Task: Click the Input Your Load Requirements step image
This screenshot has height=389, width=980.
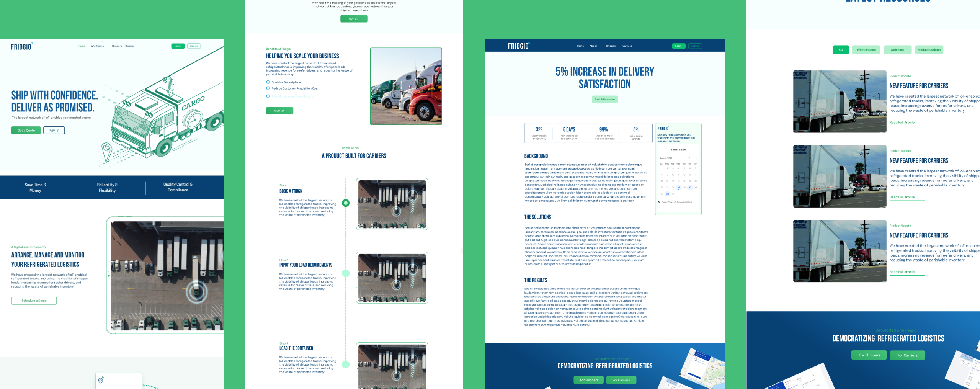Action: [x=392, y=278]
